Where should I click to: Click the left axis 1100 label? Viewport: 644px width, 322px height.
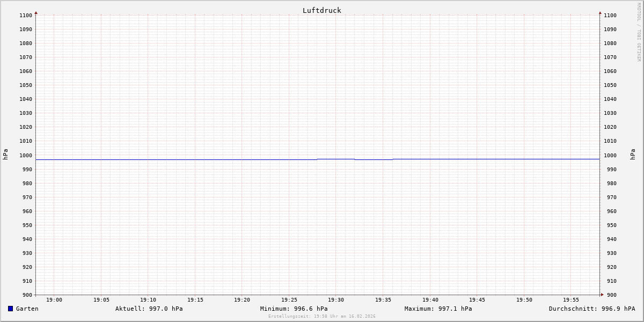[26, 16]
